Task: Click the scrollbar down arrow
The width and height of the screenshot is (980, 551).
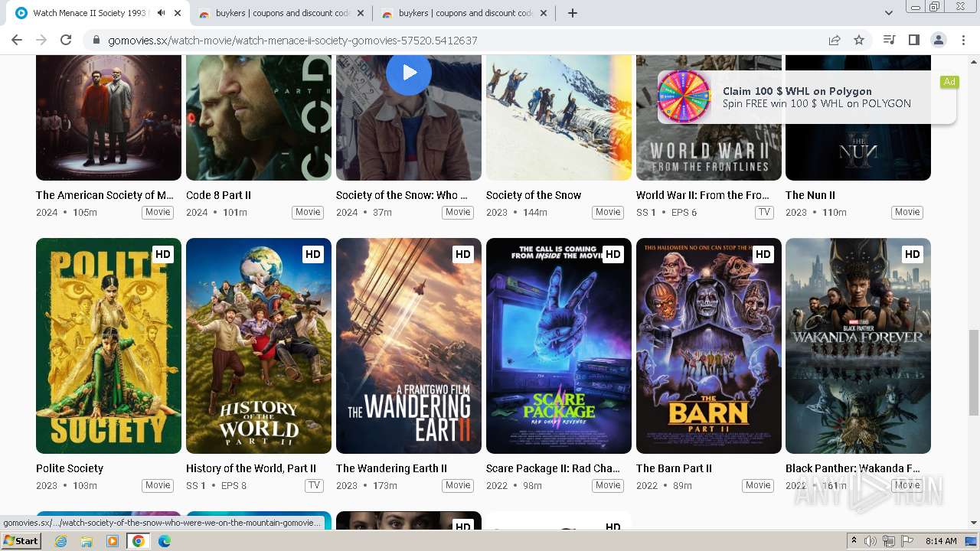Action: click(x=973, y=523)
